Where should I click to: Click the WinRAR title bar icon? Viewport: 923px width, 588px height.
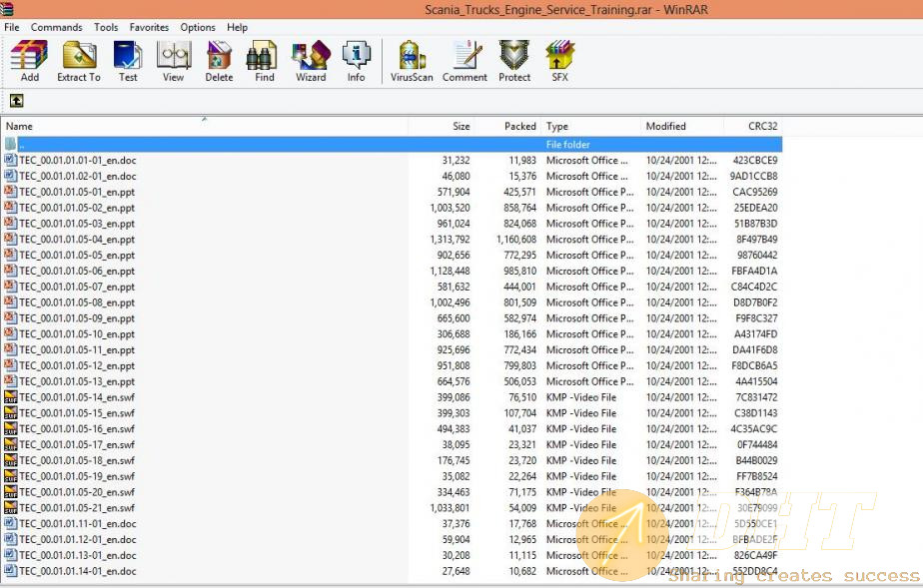(7, 9)
